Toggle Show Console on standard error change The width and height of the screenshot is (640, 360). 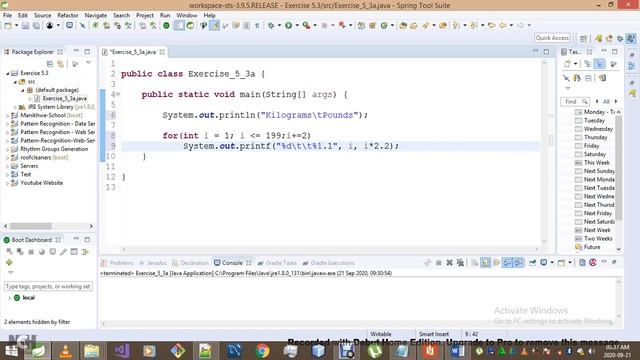point(518,263)
